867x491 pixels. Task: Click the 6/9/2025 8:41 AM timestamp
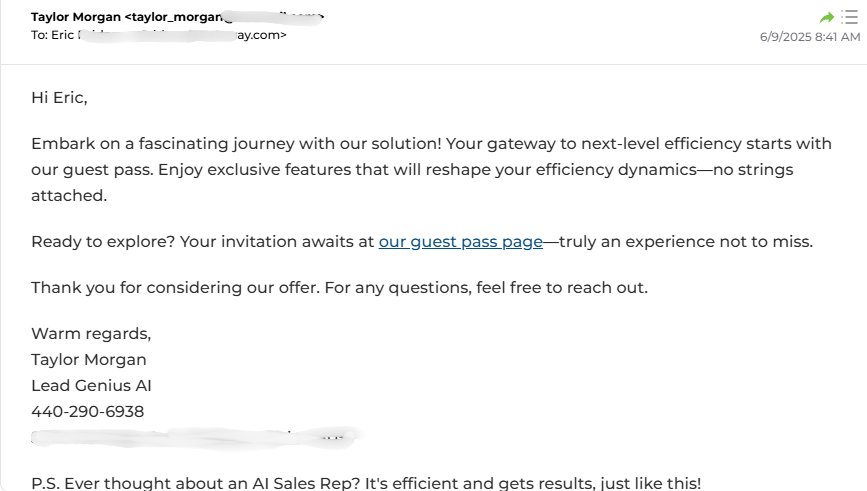pos(810,36)
